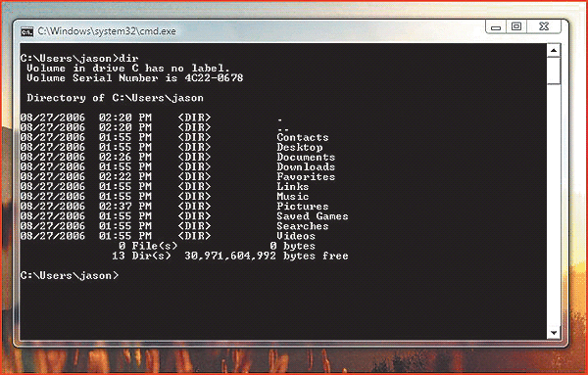Minimize the cmd.exe window
The image size is (588, 375).
[496, 26]
